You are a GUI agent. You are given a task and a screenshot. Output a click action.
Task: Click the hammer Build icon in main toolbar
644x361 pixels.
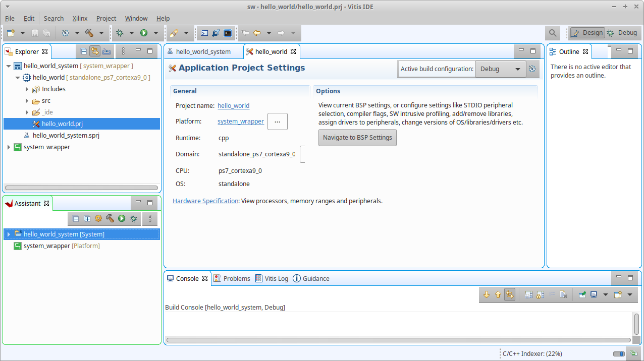click(89, 33)
